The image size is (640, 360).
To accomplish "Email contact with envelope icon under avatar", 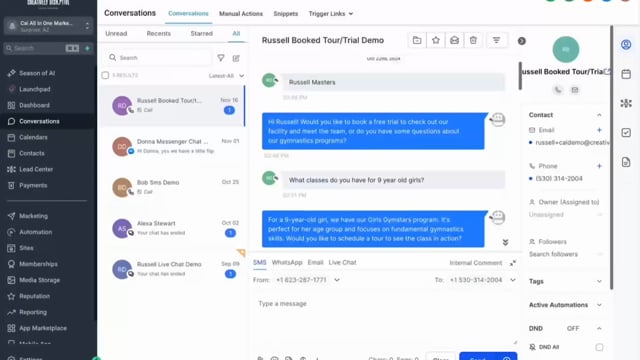I will 575,90.
